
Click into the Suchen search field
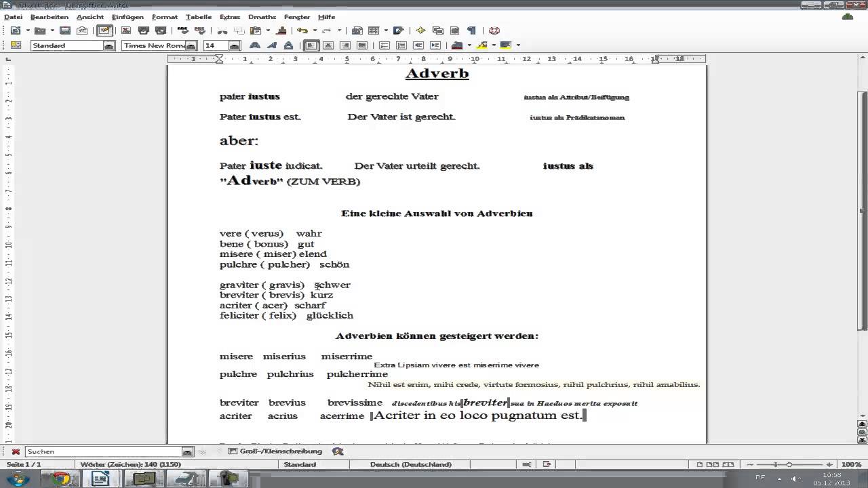104,451
